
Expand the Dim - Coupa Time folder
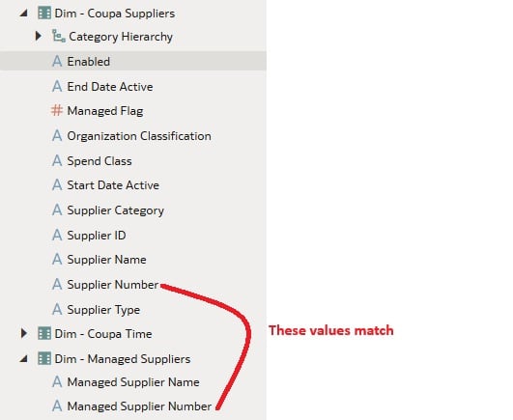pos(23,333)
